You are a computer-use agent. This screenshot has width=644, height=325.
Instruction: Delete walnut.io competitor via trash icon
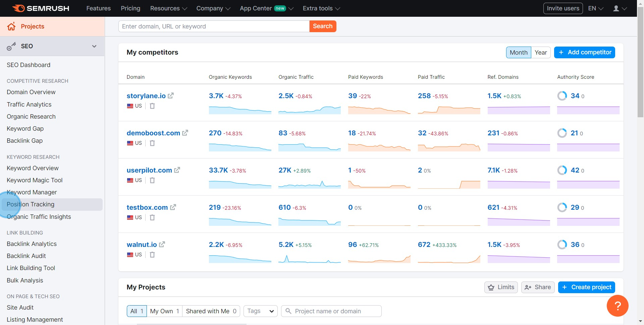point(152,255)
